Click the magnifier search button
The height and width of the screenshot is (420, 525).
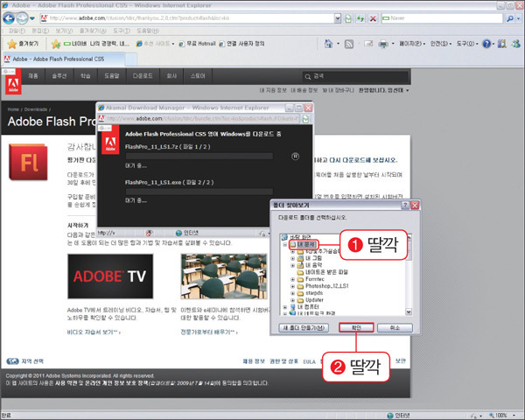point(509,18)
